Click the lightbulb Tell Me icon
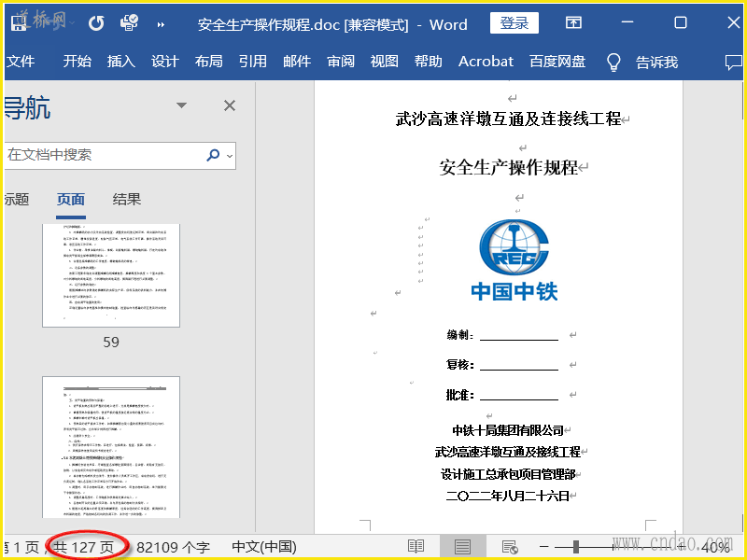The width and height of the screenshot is (747, 560). point(613,62)
